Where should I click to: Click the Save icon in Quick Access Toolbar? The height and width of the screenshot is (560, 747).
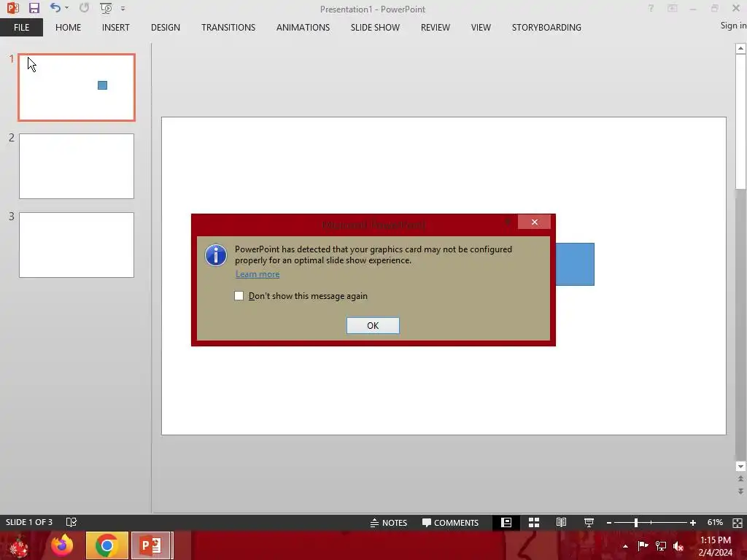coord(34,8)
